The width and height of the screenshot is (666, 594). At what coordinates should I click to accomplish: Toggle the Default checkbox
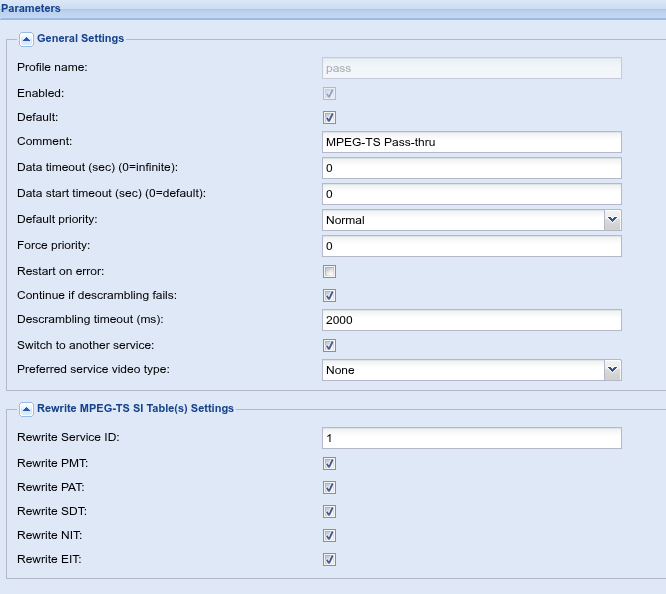tap(329, 118)
